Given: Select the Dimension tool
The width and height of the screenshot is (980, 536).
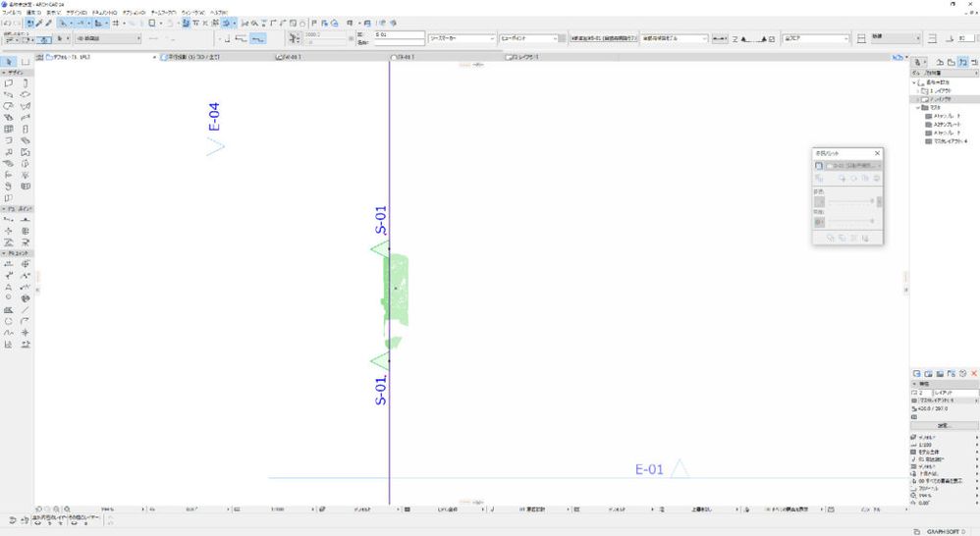Looking at the screenshot, I should 9,264.
